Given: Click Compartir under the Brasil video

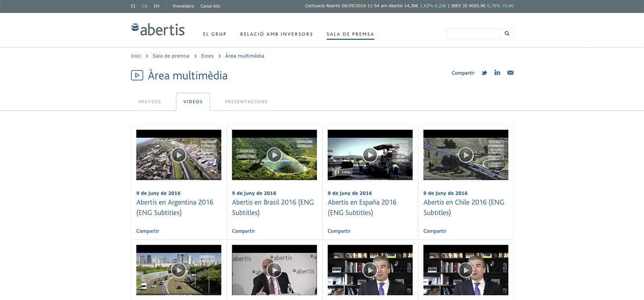Looking at the screenshot, I should click(243, 231).
